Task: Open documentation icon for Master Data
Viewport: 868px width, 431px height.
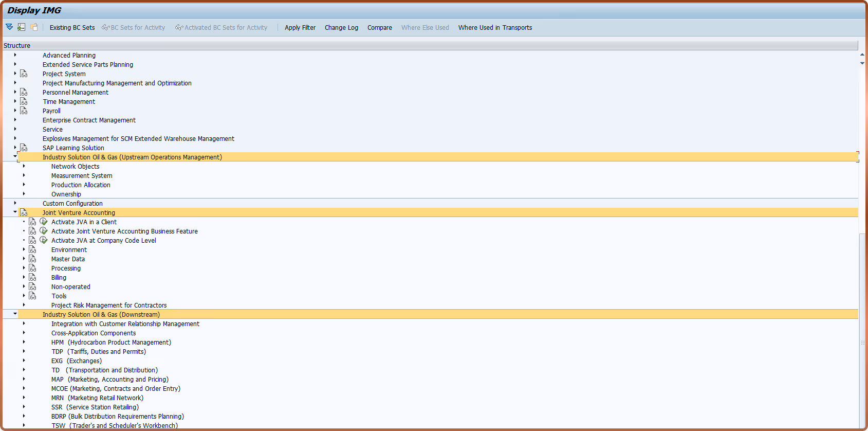Action: [32, 259]
